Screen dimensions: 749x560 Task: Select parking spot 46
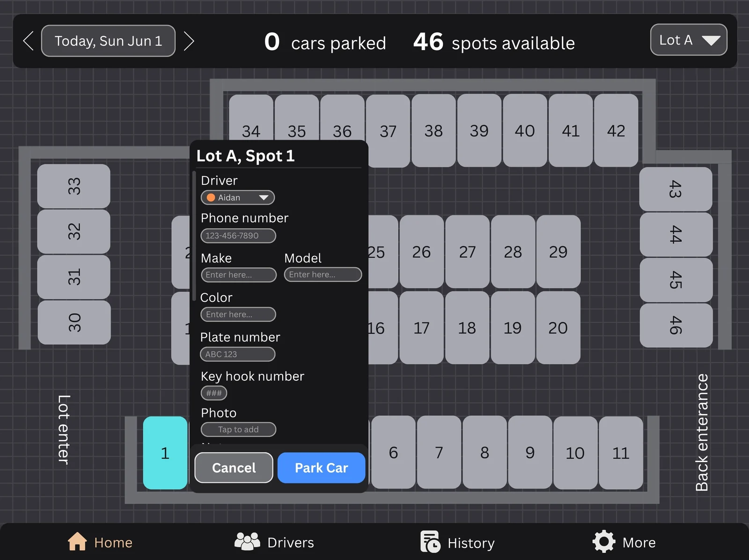coord(676,325)
